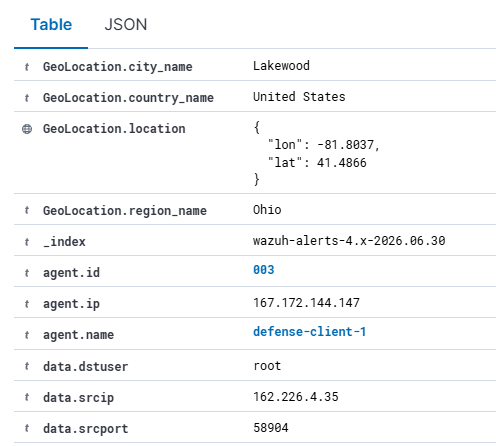Click the region value Ohio
Viewport: 496px width, 446px height.
tap(267, 210)
